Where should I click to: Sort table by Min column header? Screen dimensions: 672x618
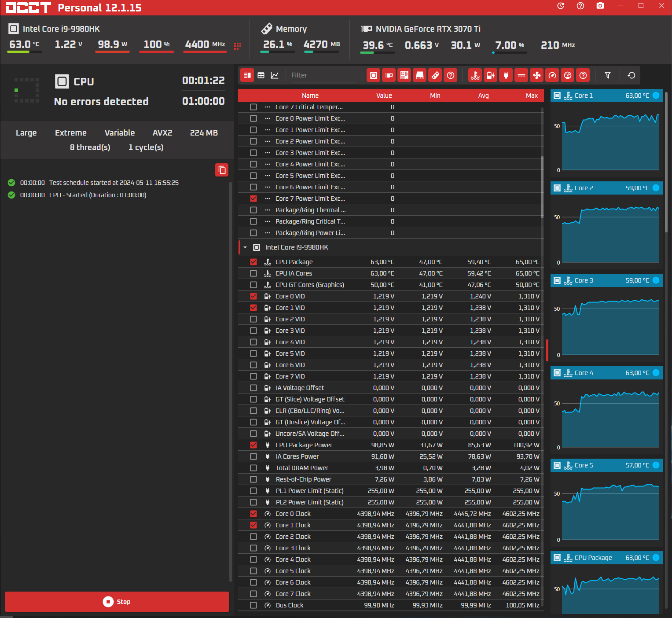point(435,96)
